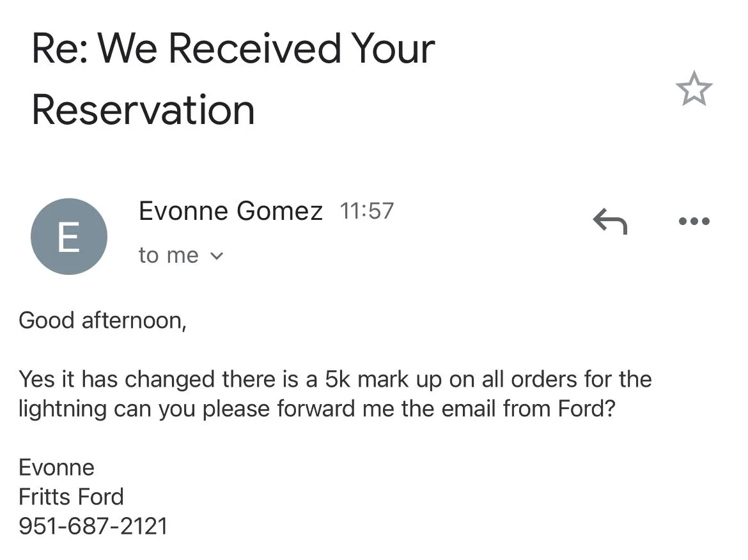Screen dimensions: 748x560
Task: Reply to Evonne Gomez's message
Action: [610, 221]
